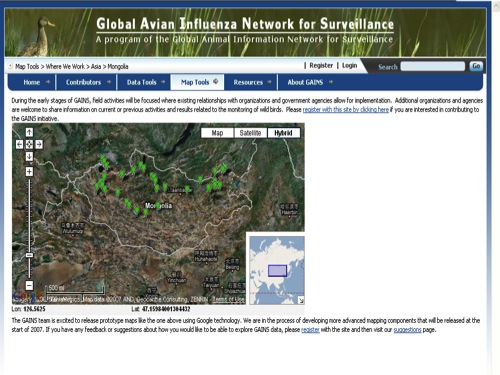
Task: Open the Home menu item
Action: (x=32, y=82)
